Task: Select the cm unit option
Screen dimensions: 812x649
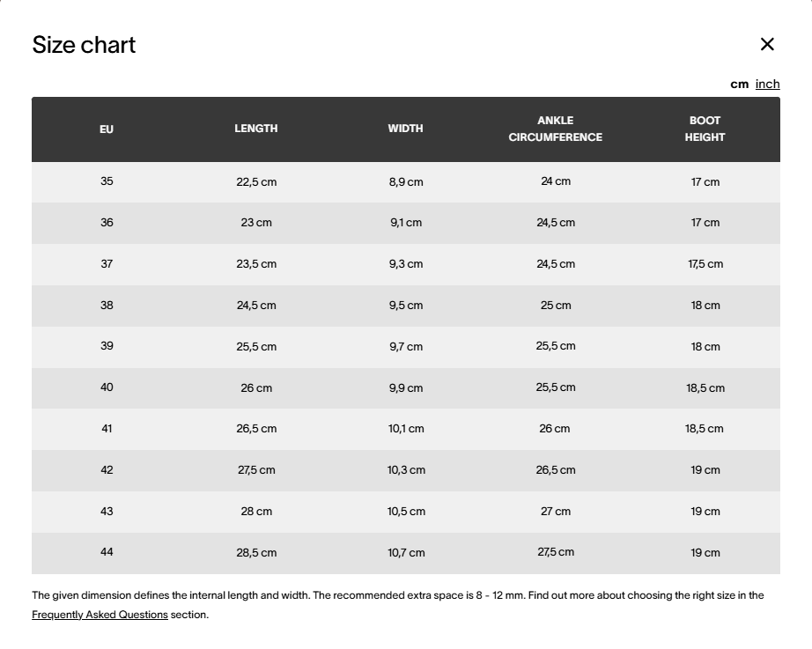Action: tap(739, 84)
